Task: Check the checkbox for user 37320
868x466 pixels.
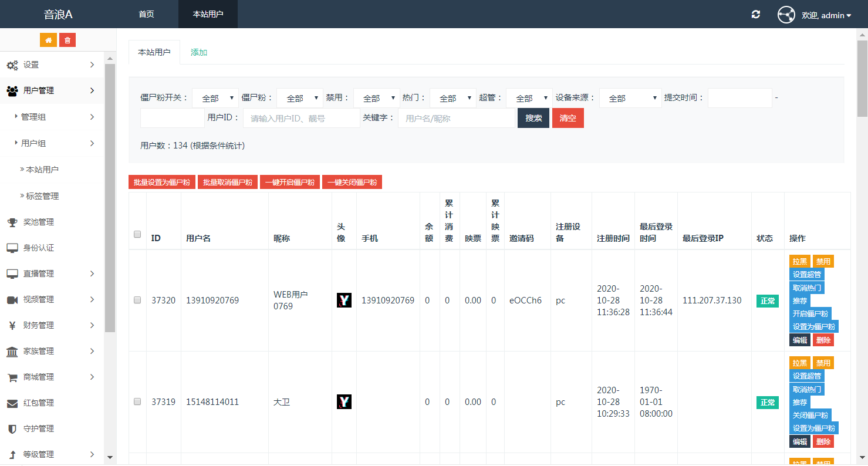Action: pyautogui.click(x=137, y=300)
